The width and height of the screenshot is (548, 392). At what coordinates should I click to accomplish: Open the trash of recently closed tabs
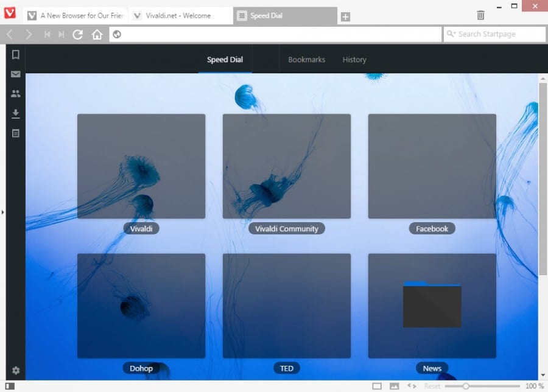click(480, 15)
